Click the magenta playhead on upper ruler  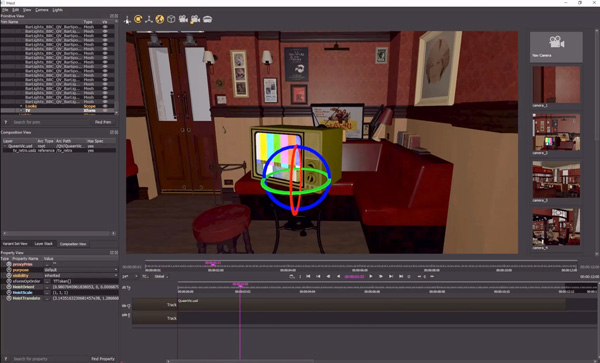click(x=213, y=263)
